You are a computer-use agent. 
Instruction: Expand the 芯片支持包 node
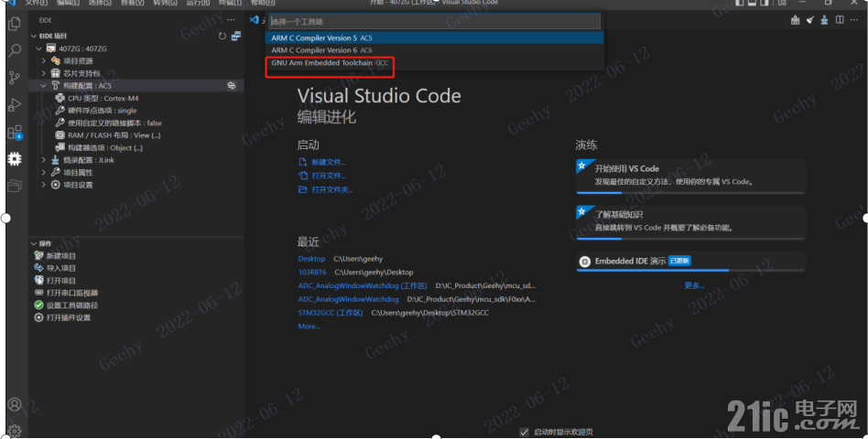click(44, 73)
